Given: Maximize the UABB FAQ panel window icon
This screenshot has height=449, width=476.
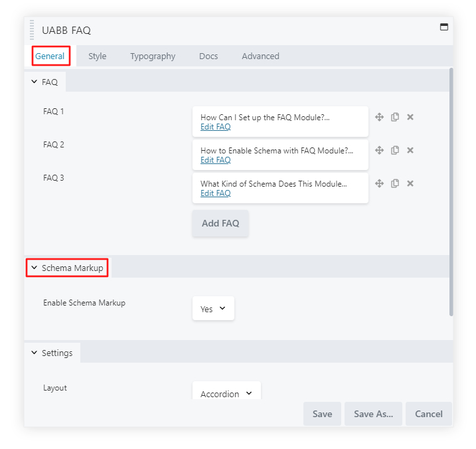Looking at the screenshot, I should tap(444, 27).
